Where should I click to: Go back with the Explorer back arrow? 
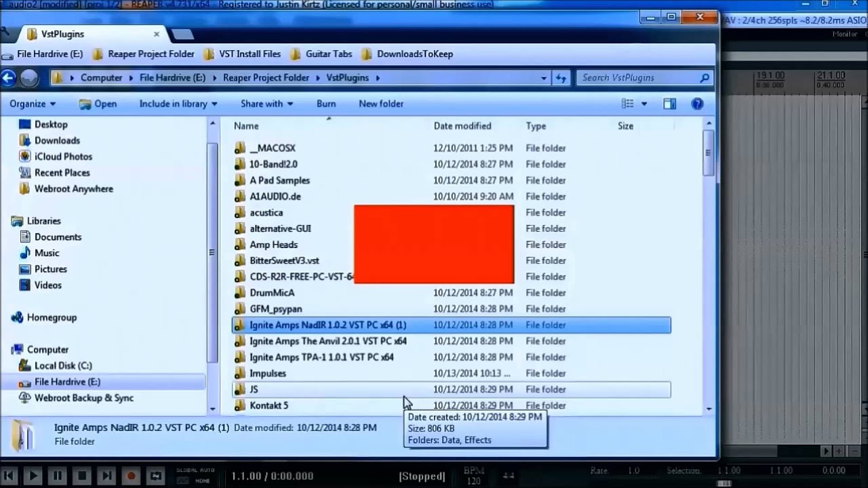pyautogui.click(x=8, y=78)
